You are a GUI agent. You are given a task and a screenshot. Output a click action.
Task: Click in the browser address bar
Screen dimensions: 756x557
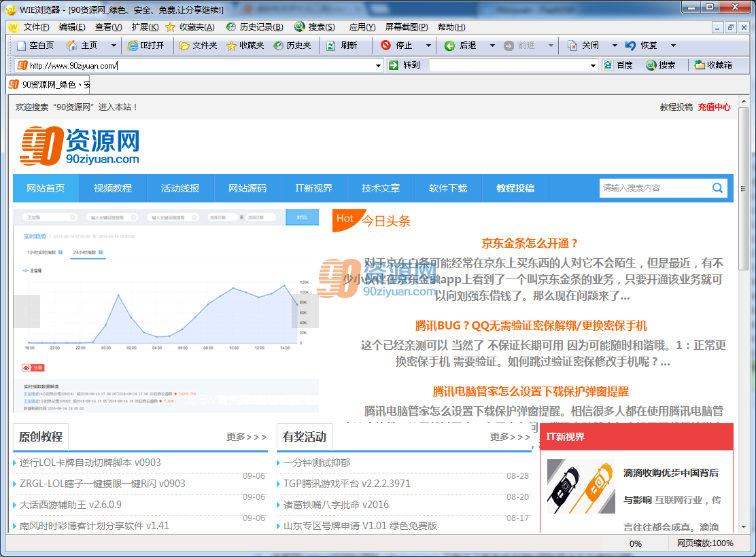click(x=198, y=65)
